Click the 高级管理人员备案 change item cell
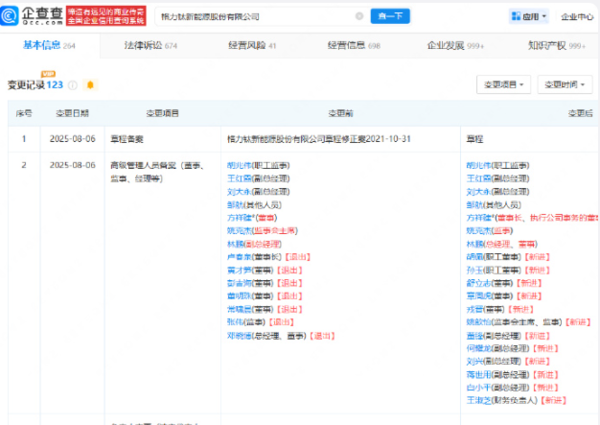The width and height of the screenshot is (600, 425). coord(157,172)
